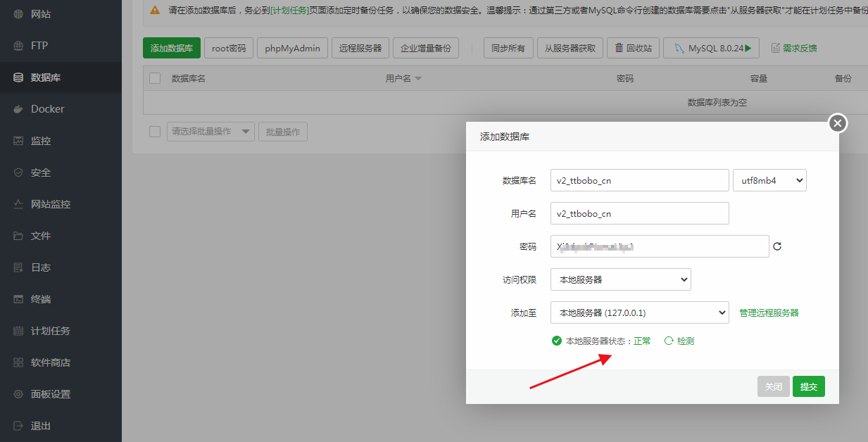The image size is (868, 442).
Task: Open phpMyAdmin from the toolbar
Action: 292,48
